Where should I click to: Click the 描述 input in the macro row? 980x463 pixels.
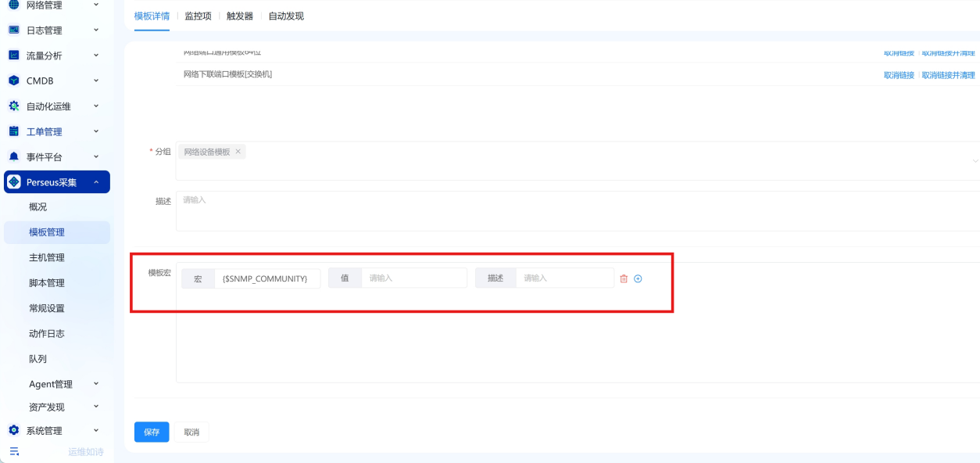(x=565, y=278)
